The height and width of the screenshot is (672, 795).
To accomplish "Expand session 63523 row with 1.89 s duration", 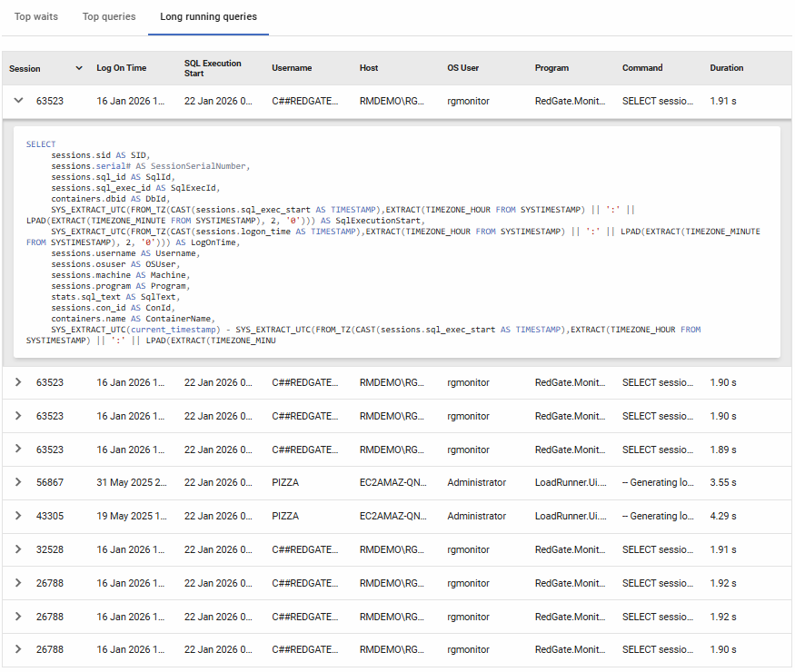I will click(18, 450).
